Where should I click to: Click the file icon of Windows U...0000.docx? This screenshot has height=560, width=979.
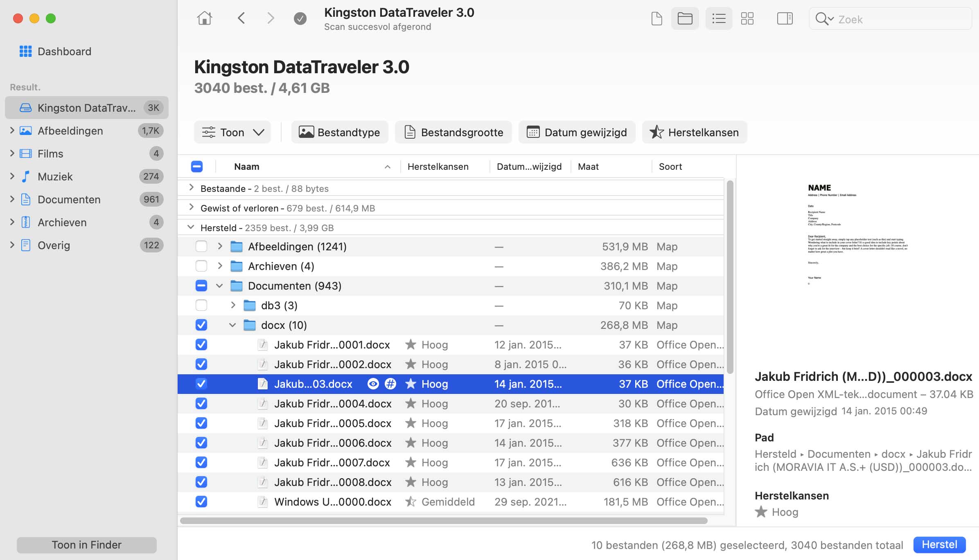pyautogui.click(x=262, y=502)
